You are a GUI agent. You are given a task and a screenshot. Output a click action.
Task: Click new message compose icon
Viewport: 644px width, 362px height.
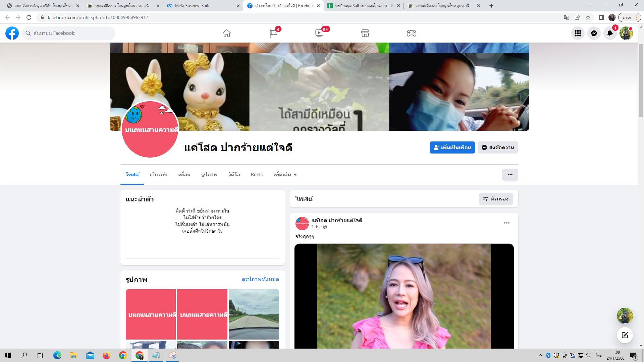(625, 335)
